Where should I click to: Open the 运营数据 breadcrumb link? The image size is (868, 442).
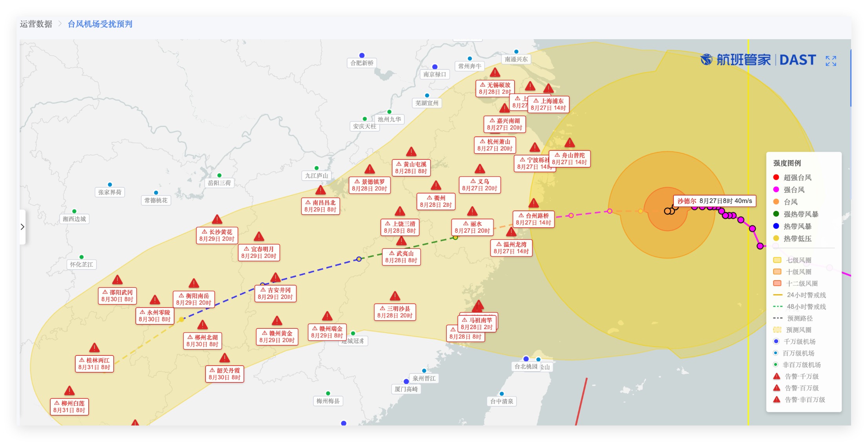pyautogui.click(x=36, y=24)
